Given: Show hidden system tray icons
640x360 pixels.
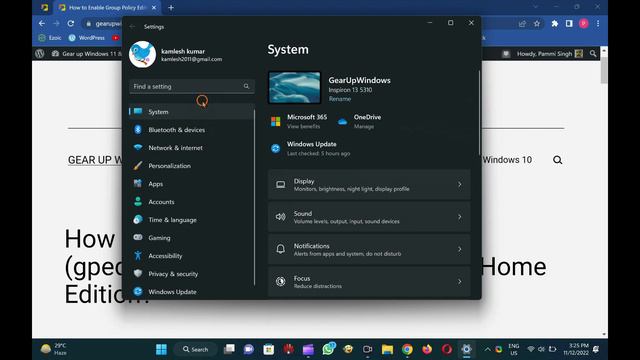Looking at the screenshot, I should point(487,349).
